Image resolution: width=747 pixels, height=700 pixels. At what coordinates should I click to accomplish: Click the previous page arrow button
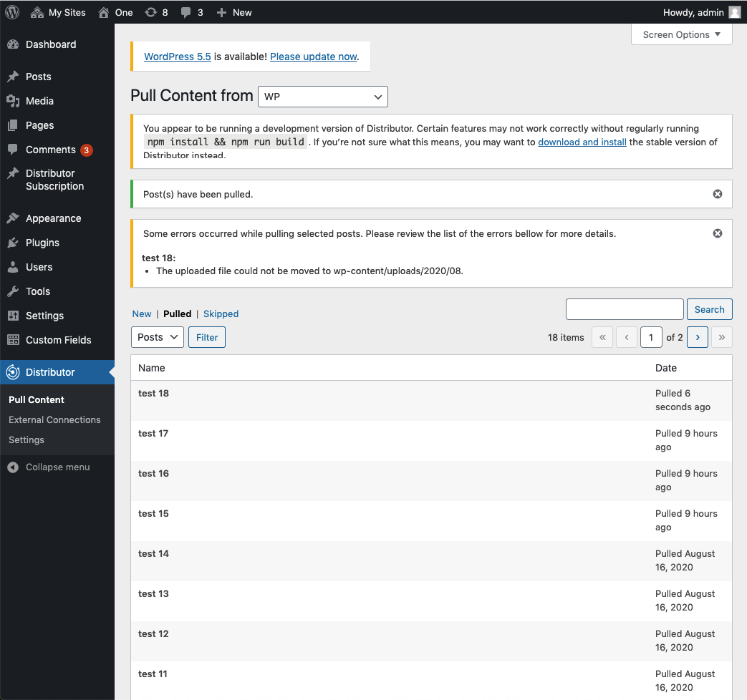(627, 337)
